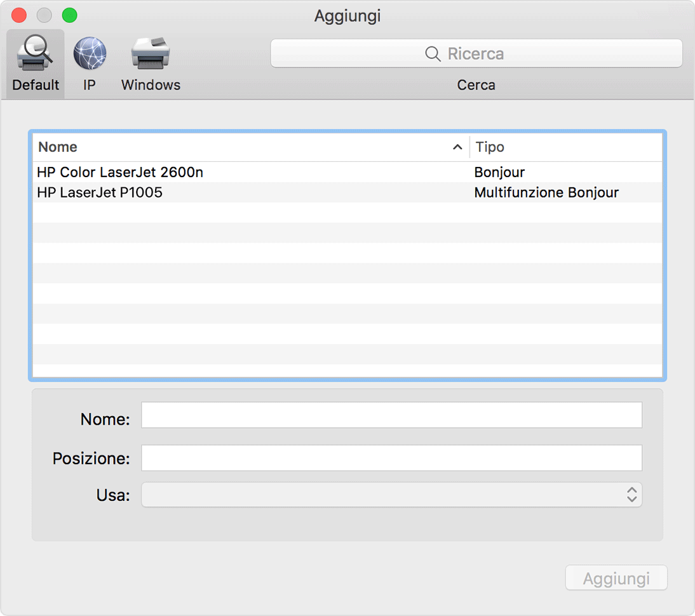
Task: Toggle Nome sort order arrow
Action: 457,147
